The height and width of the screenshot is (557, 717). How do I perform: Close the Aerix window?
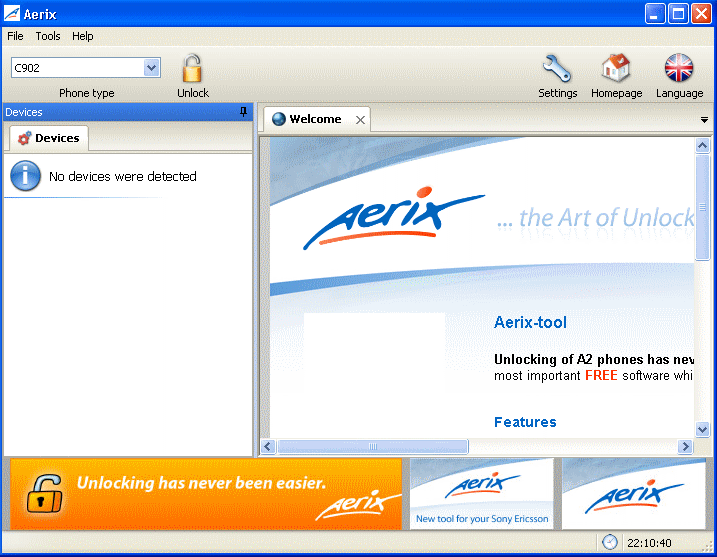[x=701, y=14]
